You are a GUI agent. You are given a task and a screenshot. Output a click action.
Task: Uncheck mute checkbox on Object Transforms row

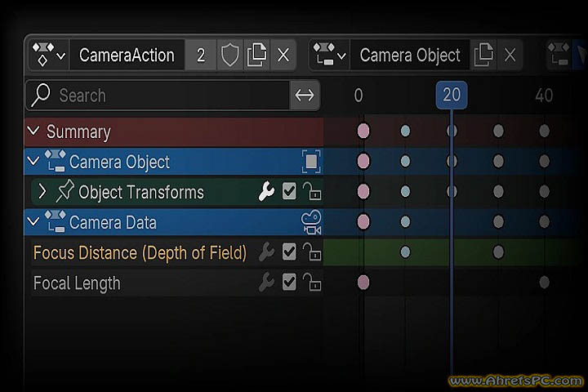289,191
